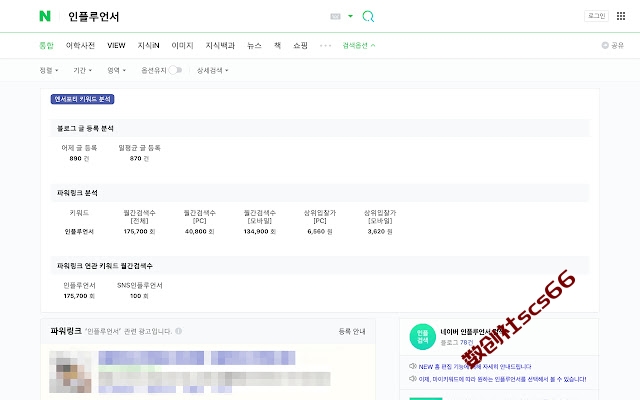
Task: Collapse the 검색옵션 panel
Action: 359,45
